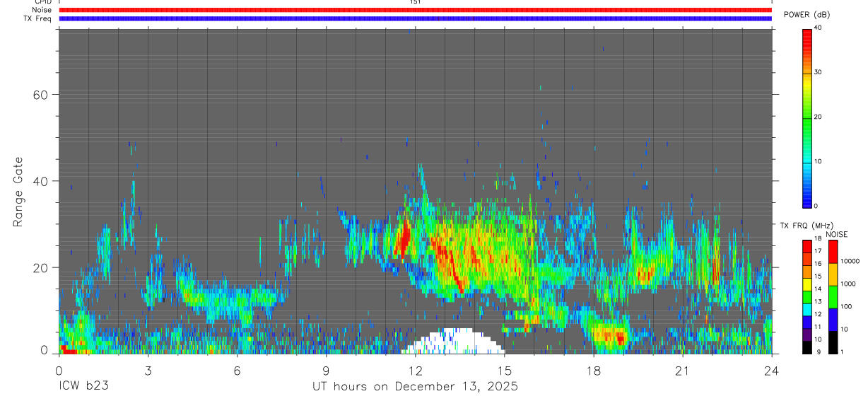Click the 'Range Gate' y-axis title

(x=19, y=192)
